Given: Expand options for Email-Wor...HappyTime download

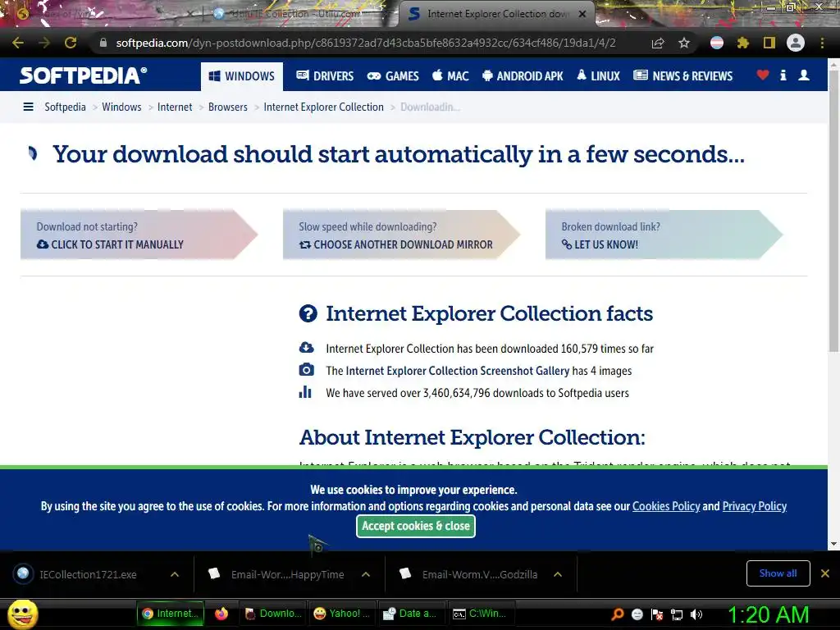Looking at the screenshot, I should point(366,574).
